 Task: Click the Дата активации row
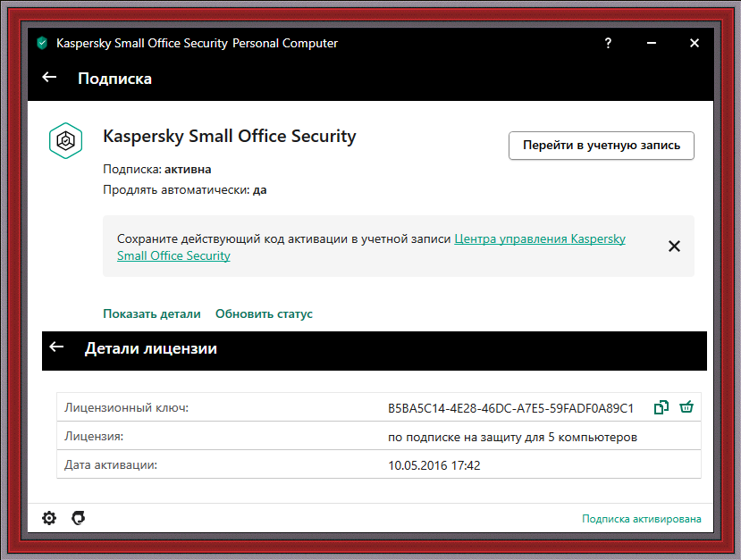378,464
